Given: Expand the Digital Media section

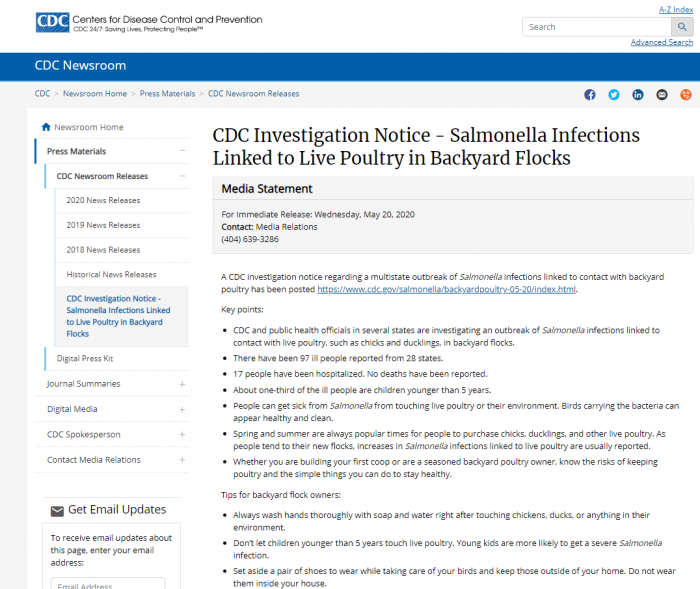Looking at the screenshot, I should click(182, 409).
